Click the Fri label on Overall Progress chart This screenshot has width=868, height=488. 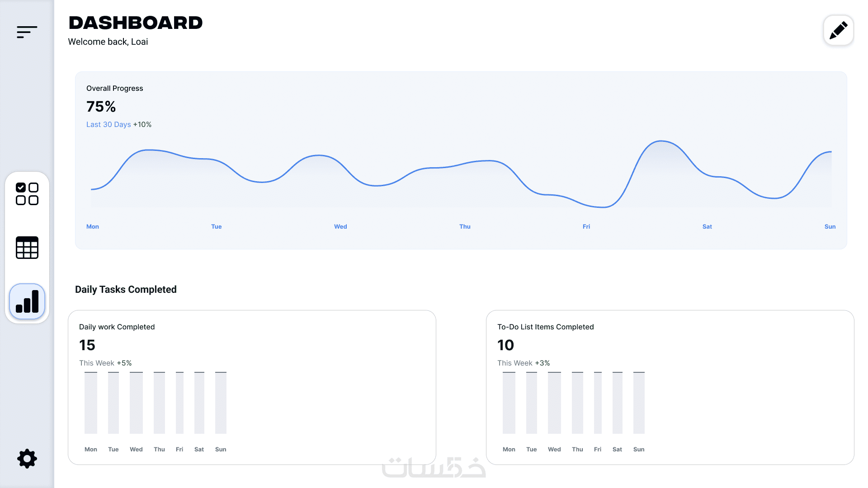coord(586,227)
